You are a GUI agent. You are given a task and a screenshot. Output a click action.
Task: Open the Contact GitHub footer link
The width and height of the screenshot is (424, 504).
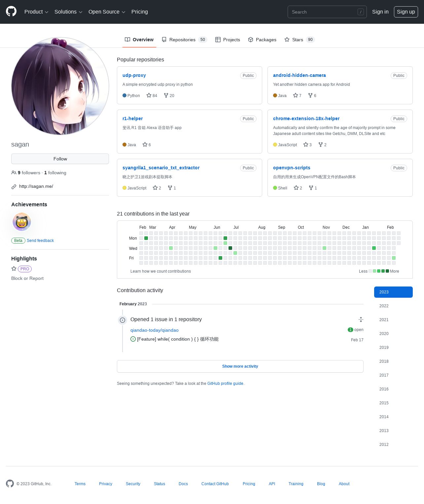tap(215, 484)
